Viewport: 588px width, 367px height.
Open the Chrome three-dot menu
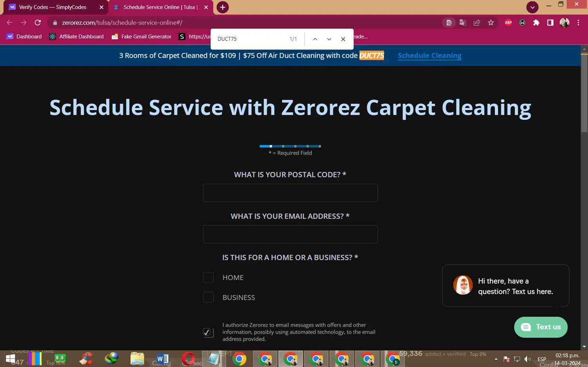tap(578, 23)
